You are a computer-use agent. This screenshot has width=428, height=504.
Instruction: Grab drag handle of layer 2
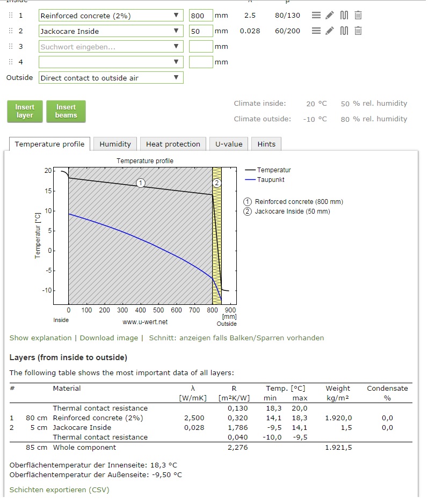(11, 31)
